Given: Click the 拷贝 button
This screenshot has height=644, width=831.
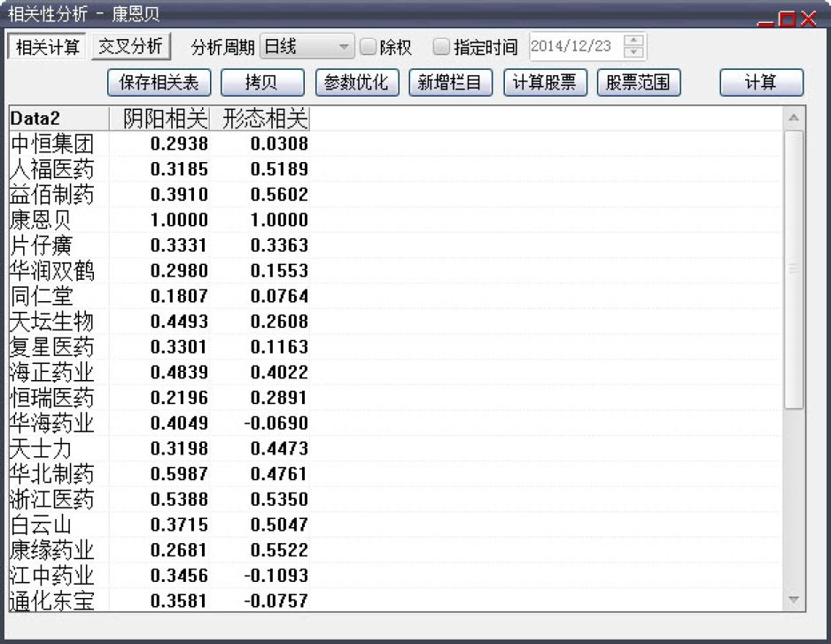Looking at the screenshot, I should (x=262, y=82).
